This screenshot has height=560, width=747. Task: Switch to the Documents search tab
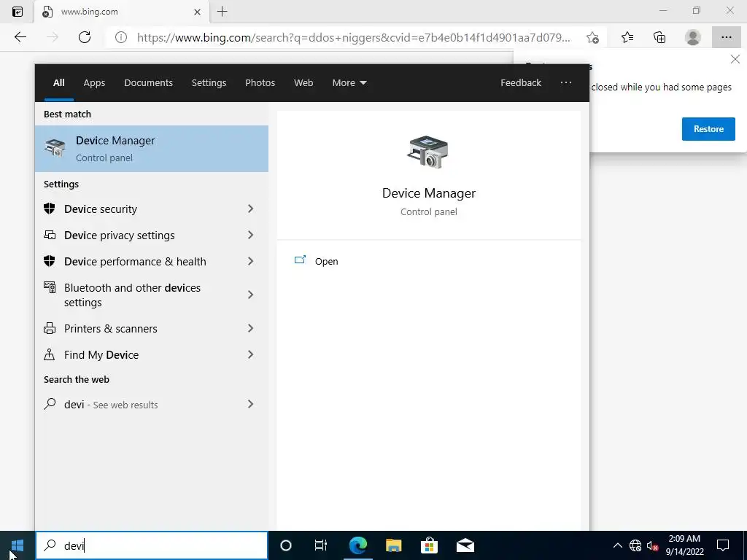[x=148, y=83]
